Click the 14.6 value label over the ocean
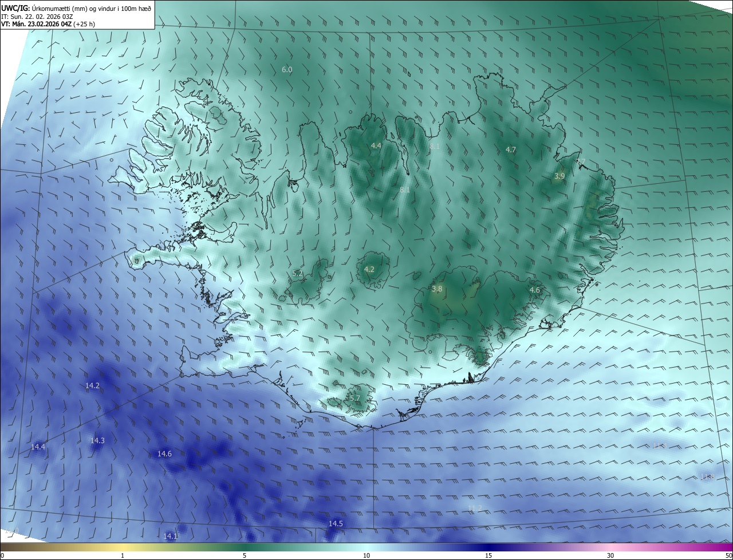This screenshot has width=733, height=560. pos(164,454)
